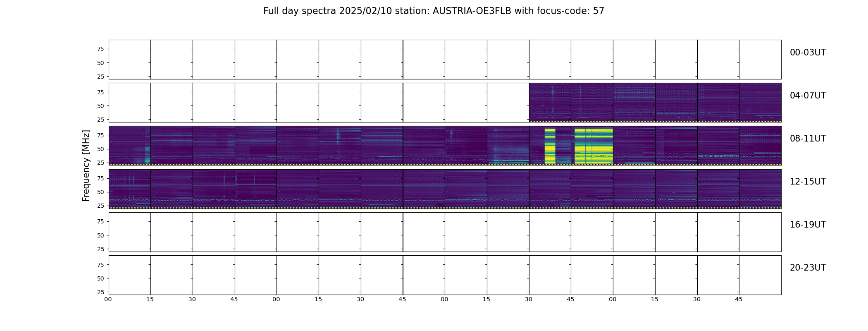Click the last spectrogram panel in 12-15UT row
Screen dimensions: 868x331
click(x=760, y=189)
